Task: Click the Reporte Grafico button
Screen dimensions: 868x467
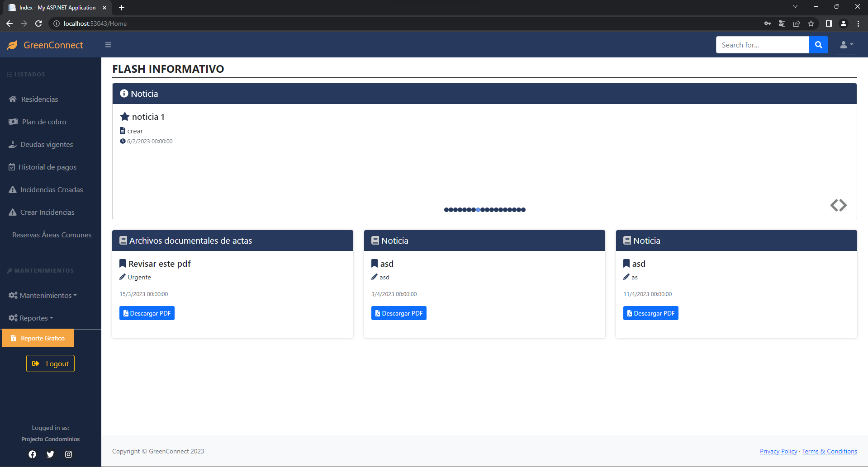Action: pyautogui.click(x=38, y=338)
